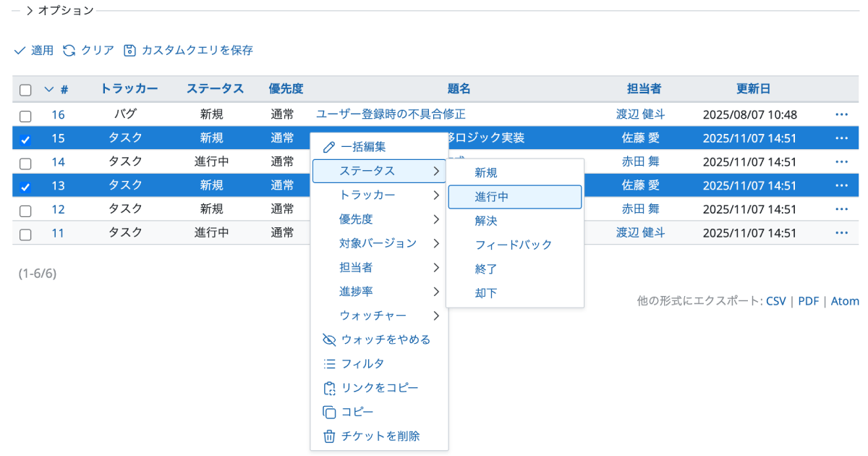This screenshot has width=868, height=456.
Task: Uncheck the checkbox for issue 15
Action: tap(25, 140)
